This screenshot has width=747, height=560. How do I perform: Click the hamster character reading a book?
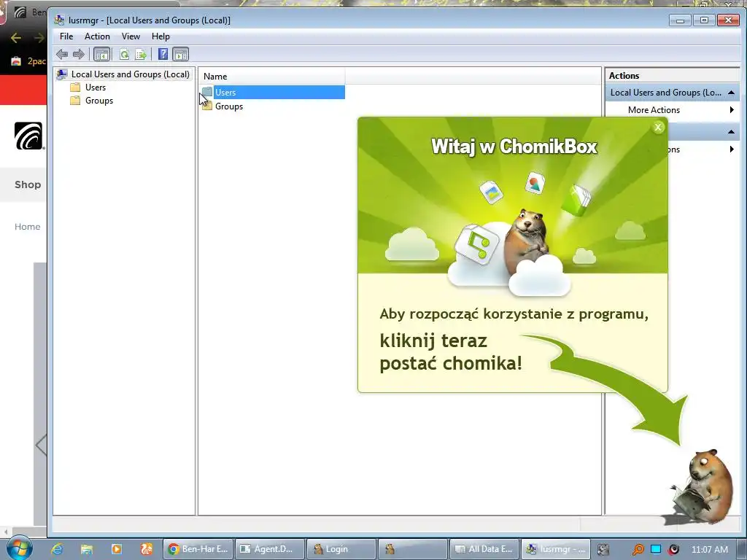[x=703, y=486]
